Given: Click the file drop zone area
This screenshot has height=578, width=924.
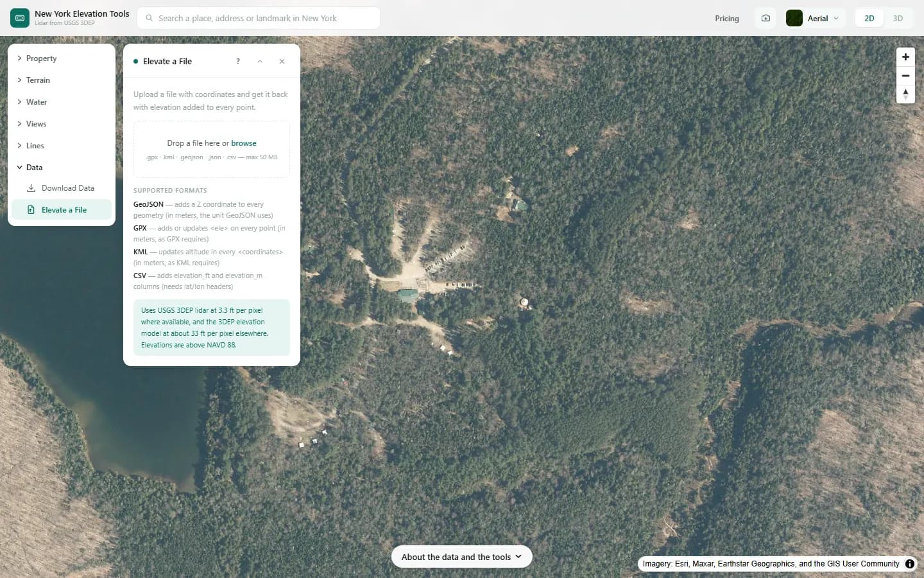Looking at the screenshot, I should click(x=212, y=149).
